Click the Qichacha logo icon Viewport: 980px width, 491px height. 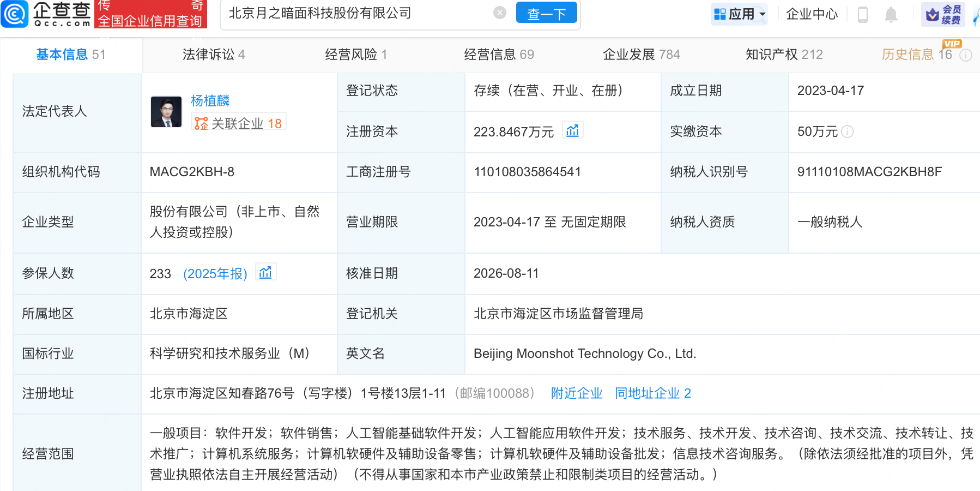tap(15, 14)
